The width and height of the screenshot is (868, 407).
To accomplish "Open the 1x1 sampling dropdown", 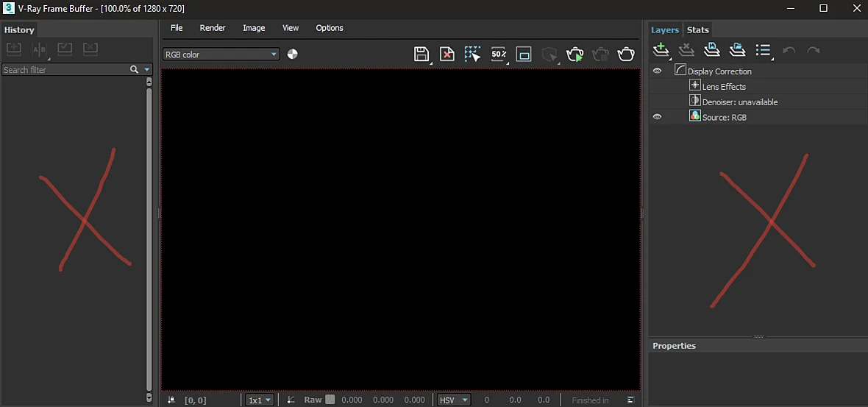I will [x=260, y=400].
